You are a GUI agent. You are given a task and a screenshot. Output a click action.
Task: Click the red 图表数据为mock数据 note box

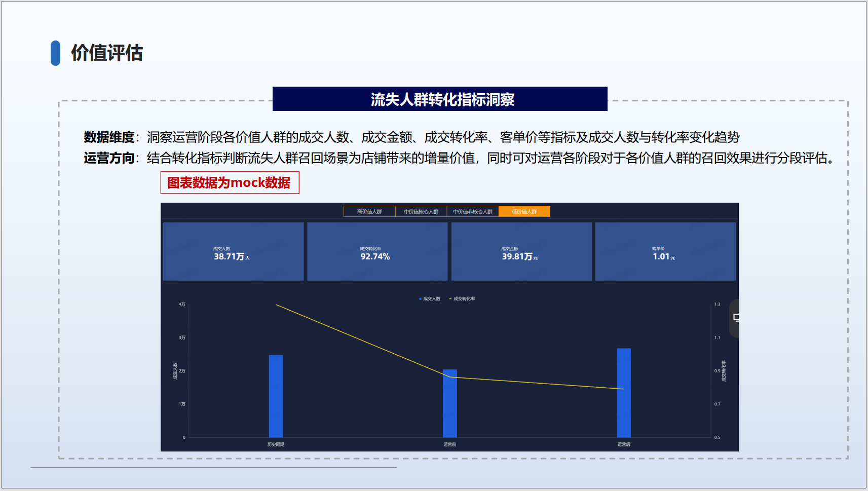[230, 182]
